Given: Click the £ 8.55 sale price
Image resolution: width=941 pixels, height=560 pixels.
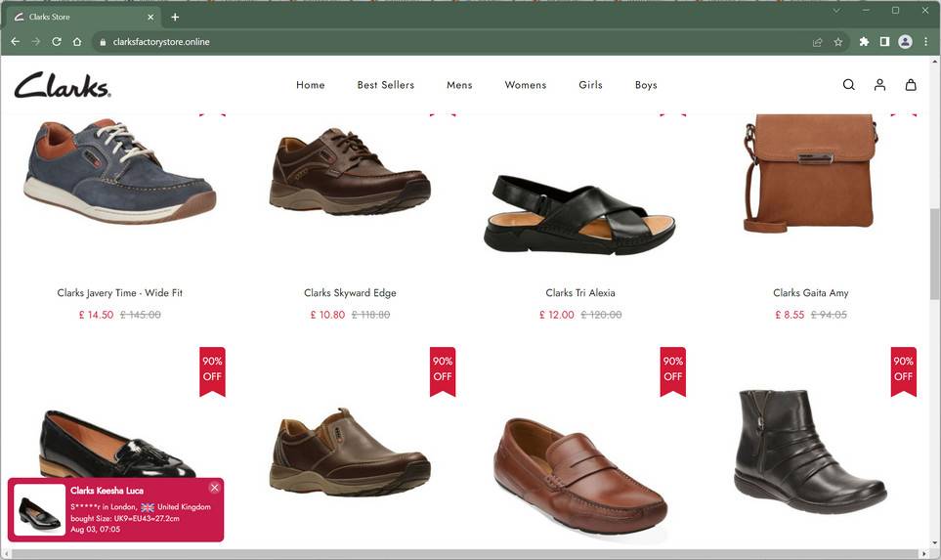Looking at the screenshot, I should 790,315.
